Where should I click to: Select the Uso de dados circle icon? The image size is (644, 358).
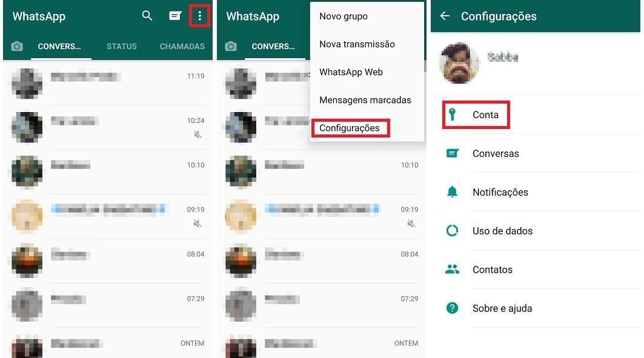coord(452,231)
